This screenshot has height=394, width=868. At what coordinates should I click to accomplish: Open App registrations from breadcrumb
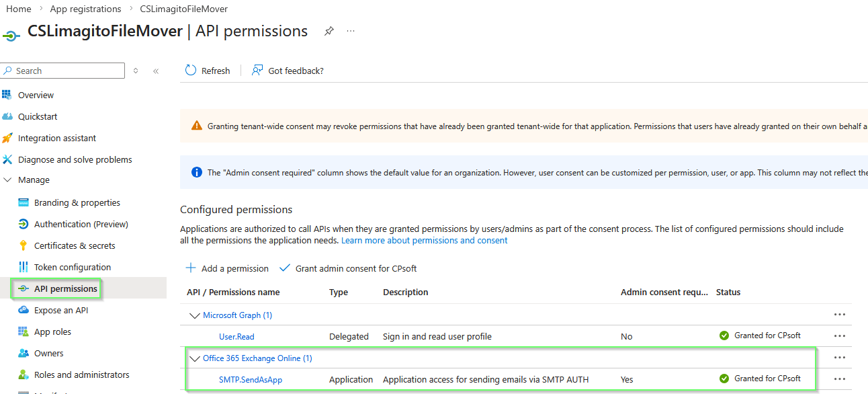click(x=85, y=8)
